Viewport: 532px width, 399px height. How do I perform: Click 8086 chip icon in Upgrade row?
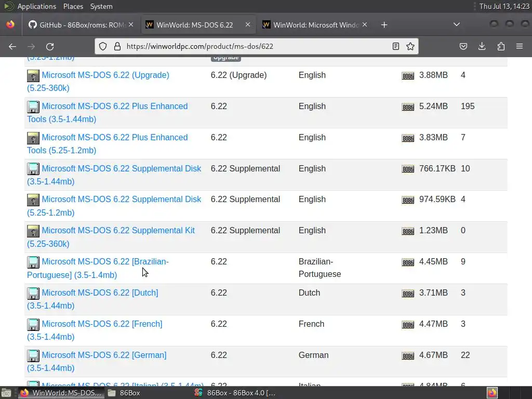point(408,76)
